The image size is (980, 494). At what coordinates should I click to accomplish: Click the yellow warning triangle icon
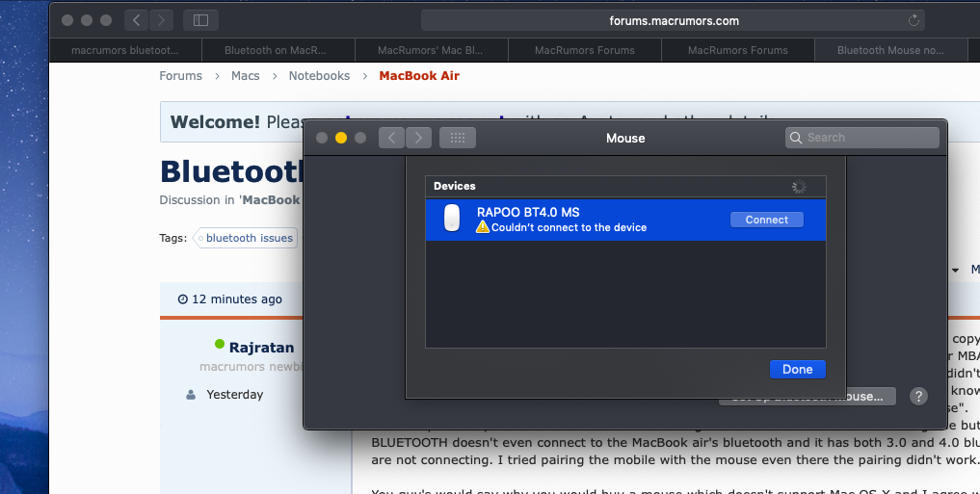483,227
